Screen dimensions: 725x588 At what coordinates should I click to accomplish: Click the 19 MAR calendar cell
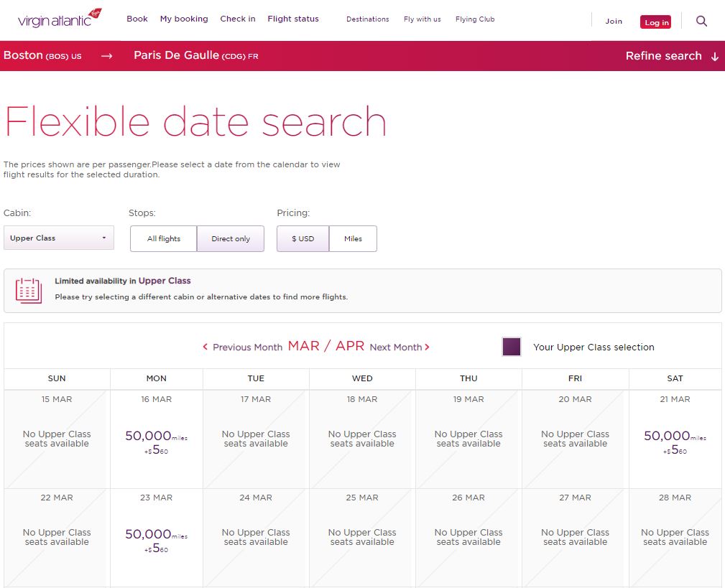coord(468,439)
